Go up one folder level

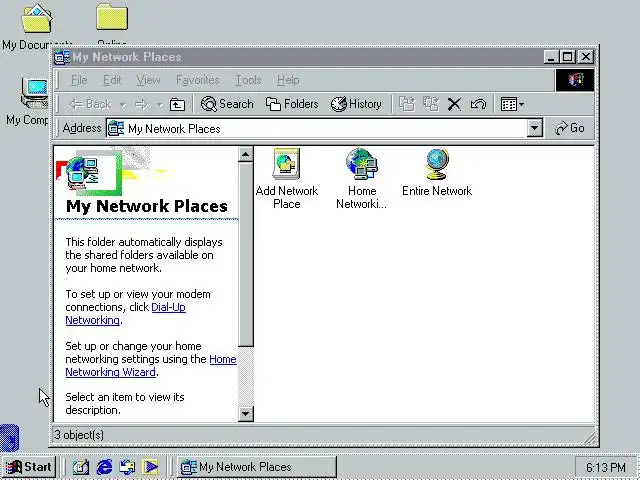click(x=177, y=104)
